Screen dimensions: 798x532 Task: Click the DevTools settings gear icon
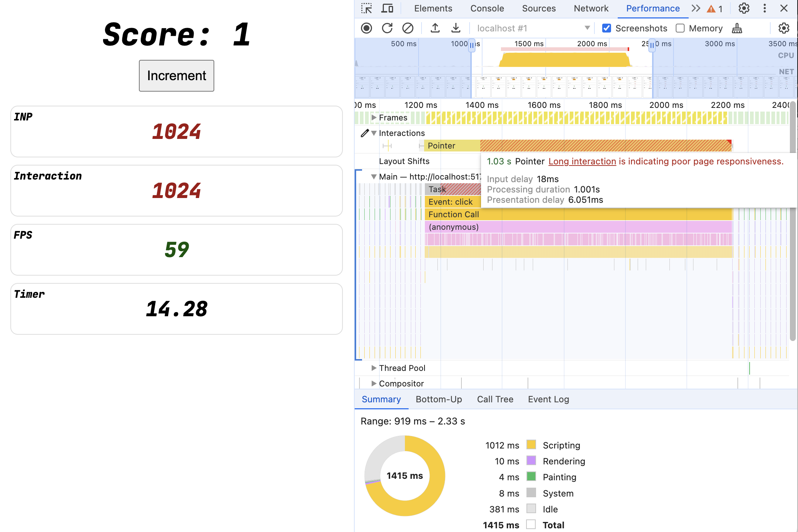point(744,8)
